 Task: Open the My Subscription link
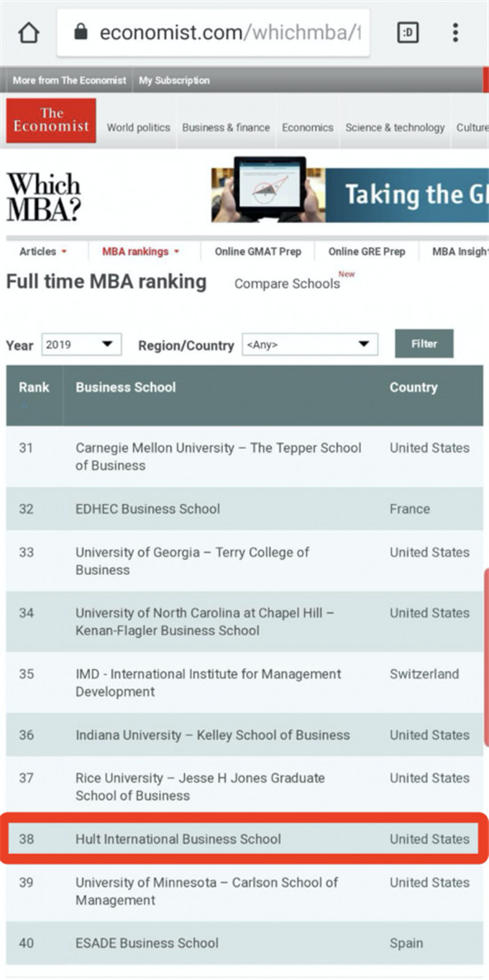[x=174, y=81]
